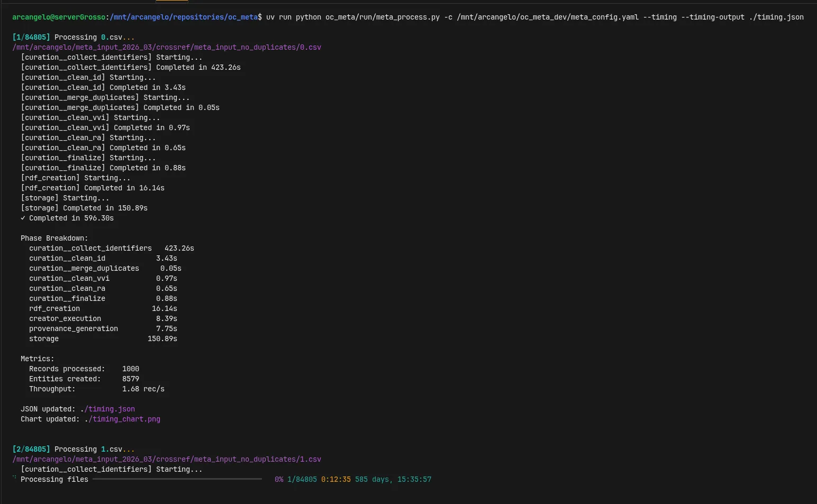Click the [1/84805] file counter
The width and height of the screenshot is (817, 504).
point(31,37)
